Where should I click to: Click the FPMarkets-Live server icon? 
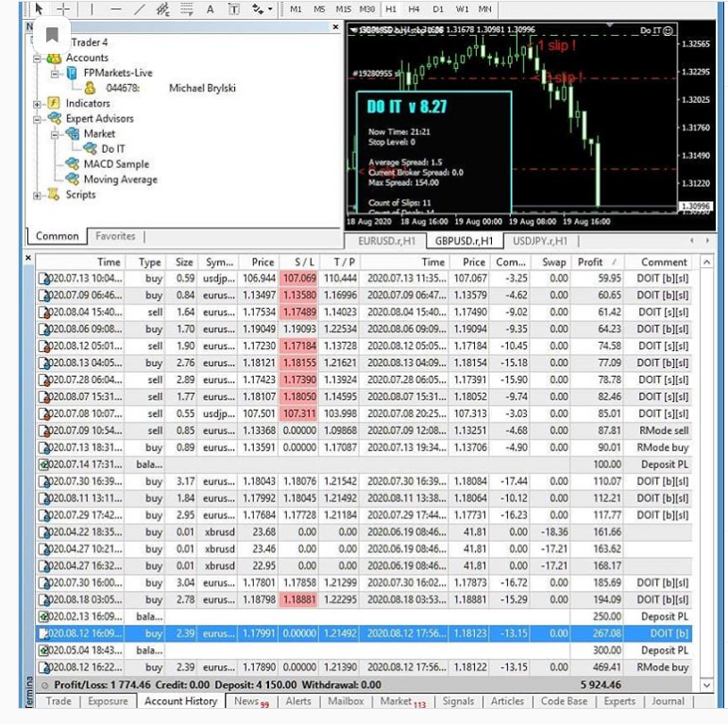click(72, 73)
